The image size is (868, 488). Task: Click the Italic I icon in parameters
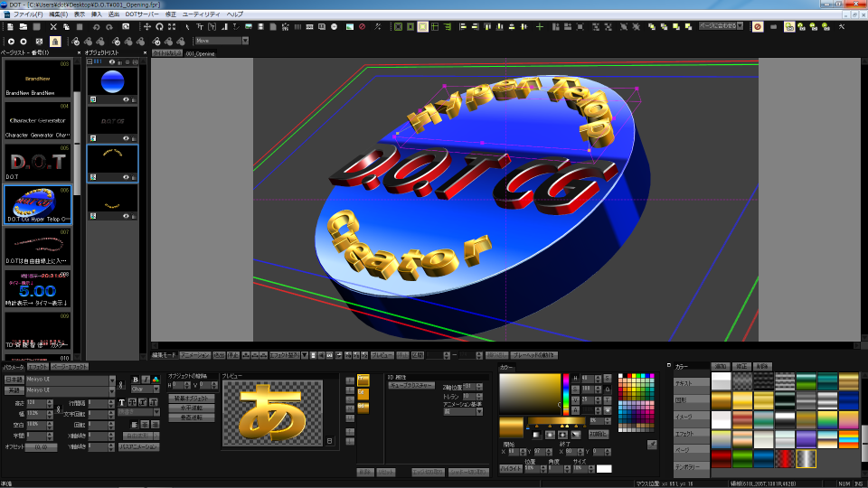[x=145, y=380]
